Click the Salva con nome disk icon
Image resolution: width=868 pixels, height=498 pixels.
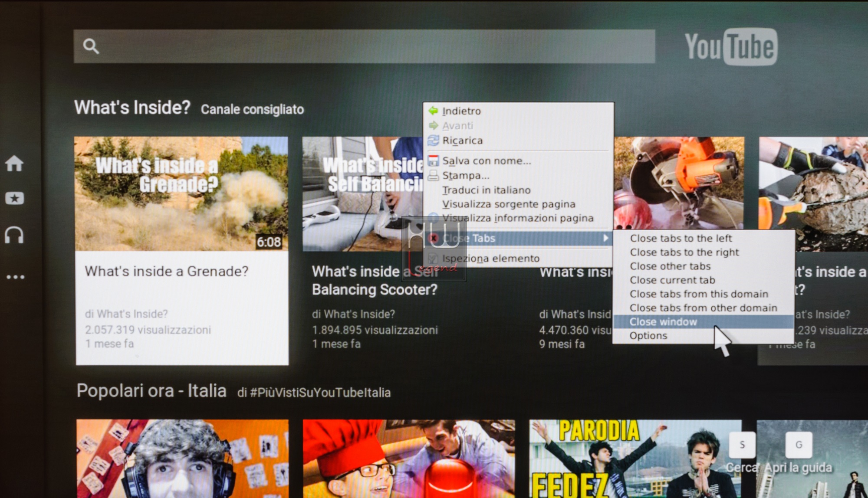pos(433,161)
